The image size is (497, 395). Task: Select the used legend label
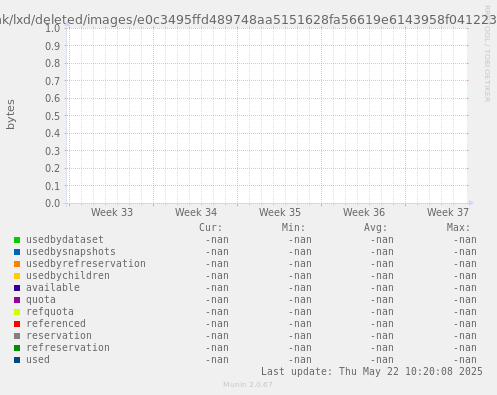coord(38,360)
